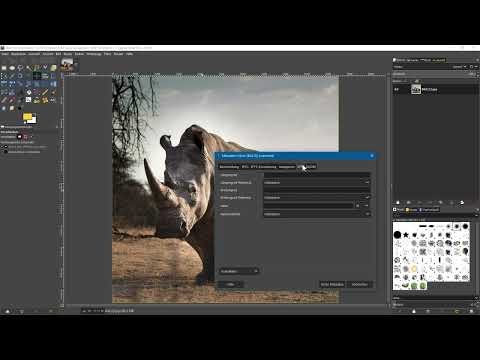Screen dimensions: 480x360
Task: Select the Scissors Select tool
Action: (x=45, y=68)
